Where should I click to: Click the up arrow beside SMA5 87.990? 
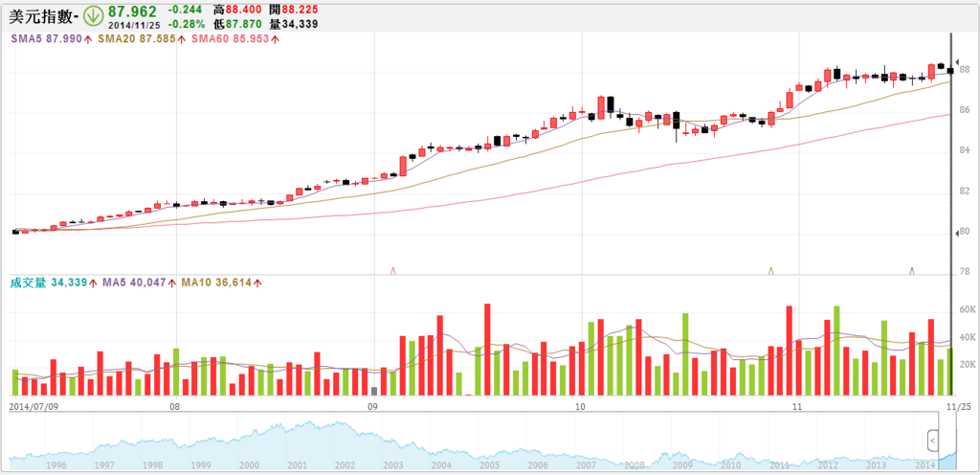click(x=88, y=38)
